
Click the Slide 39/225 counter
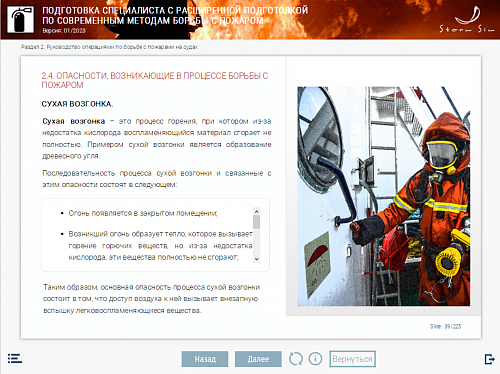(x=445, y=326)
